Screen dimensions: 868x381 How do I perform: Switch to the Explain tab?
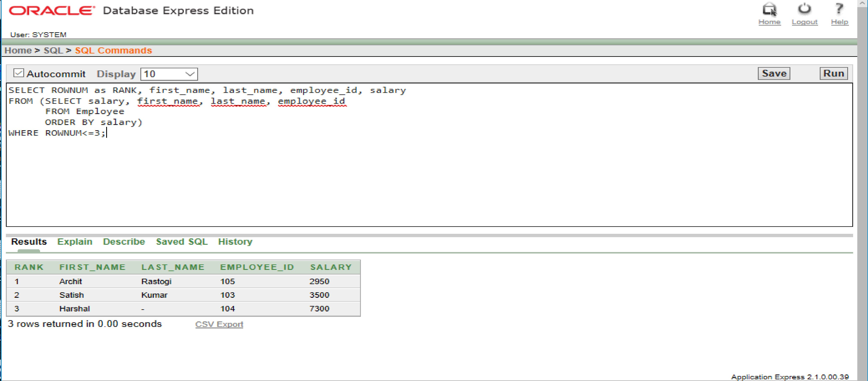click(74, 242)
